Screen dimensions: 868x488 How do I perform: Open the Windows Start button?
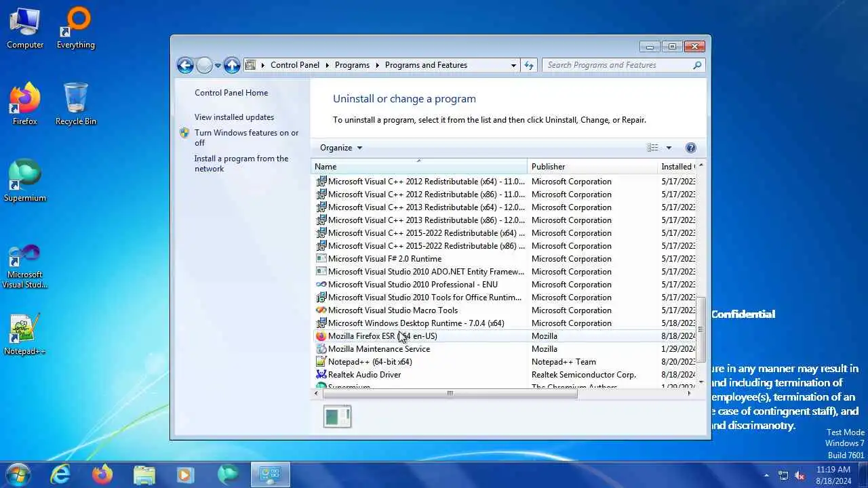tap(18, 474)
